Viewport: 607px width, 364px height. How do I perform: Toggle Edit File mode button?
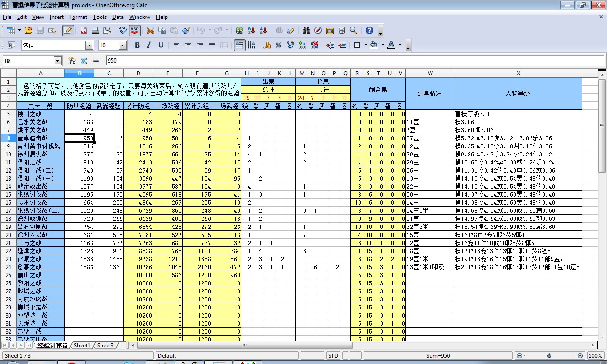(68, 30)
